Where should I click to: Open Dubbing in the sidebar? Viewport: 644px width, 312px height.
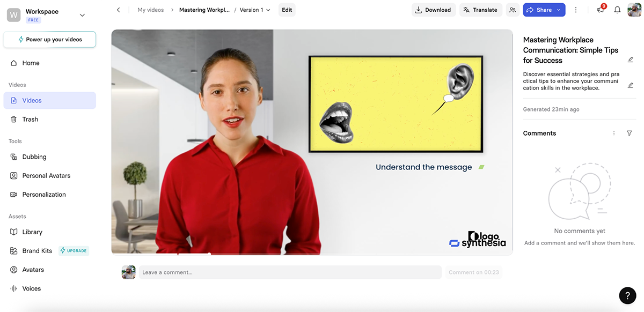tap(34, 157)
